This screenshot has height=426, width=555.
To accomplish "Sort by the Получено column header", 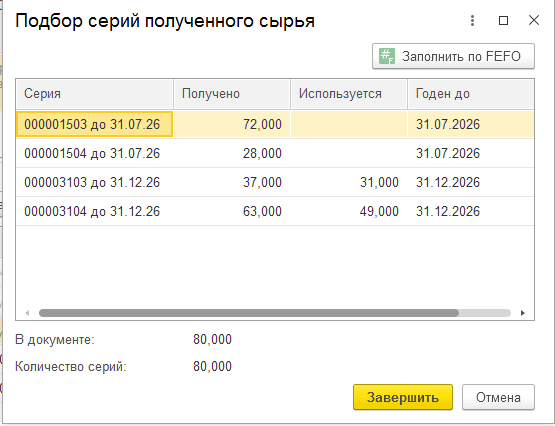I will pyautogui.click(x=232, y=94).
